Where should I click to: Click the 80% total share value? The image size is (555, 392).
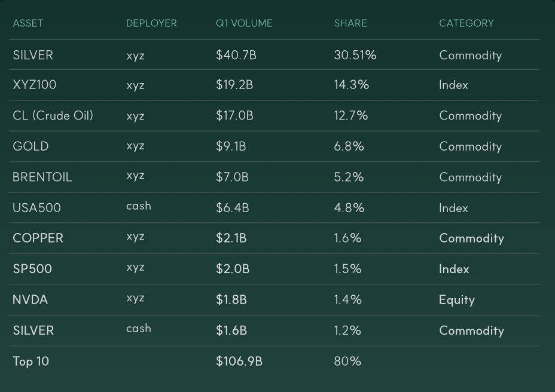click(347, 361)
